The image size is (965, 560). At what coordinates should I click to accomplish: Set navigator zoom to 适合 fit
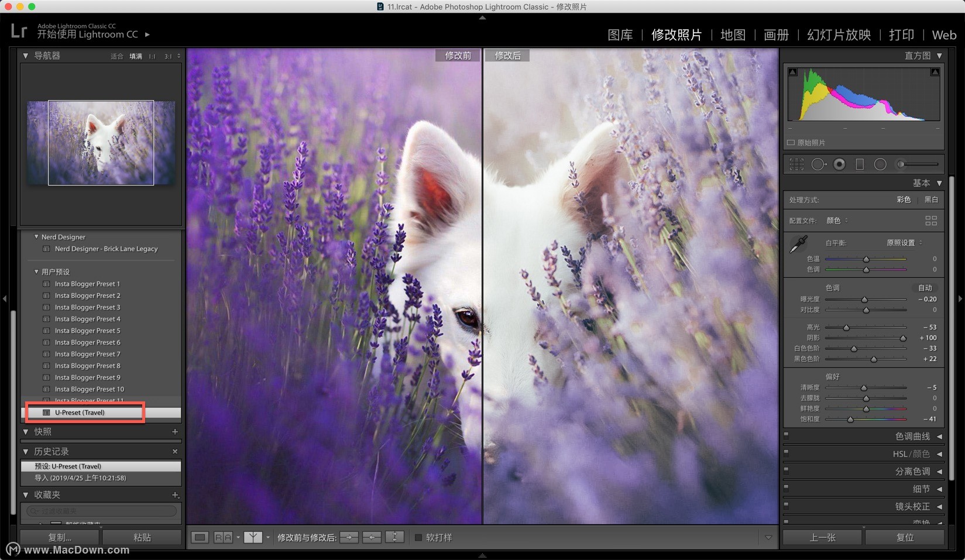tap(117, 56)
